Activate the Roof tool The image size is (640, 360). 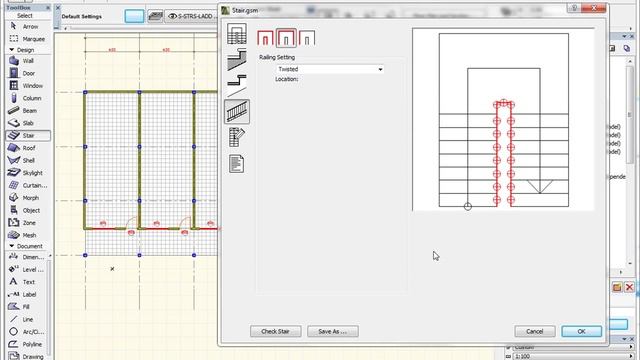coord(28,148)
